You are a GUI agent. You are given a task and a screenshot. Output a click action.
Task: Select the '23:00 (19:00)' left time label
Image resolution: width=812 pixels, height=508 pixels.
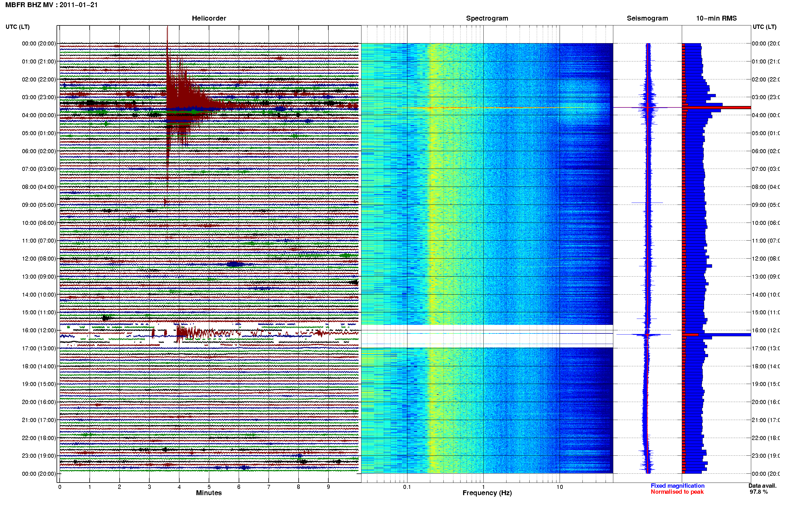click(39, 456)
